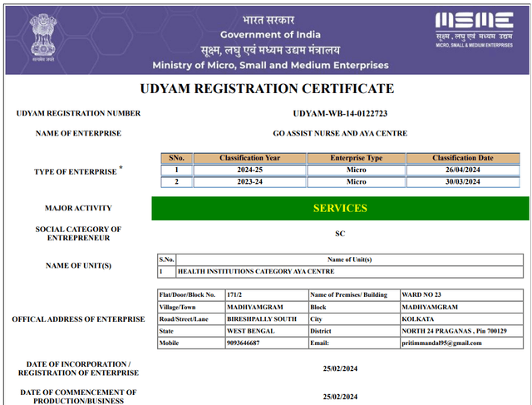Viewport: 532px width, 405px height.
Task: Click DATE OF COMMENCEMENT OF PRODUCTION/BUSINESS label
Action: tap(78, 397)
